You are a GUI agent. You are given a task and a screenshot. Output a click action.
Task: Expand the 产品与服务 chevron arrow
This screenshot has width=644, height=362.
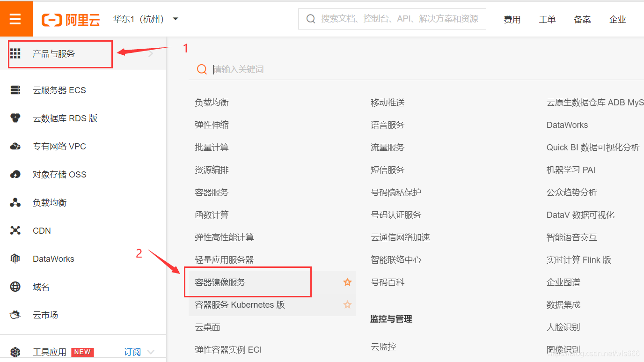click(x=151, y=54)
